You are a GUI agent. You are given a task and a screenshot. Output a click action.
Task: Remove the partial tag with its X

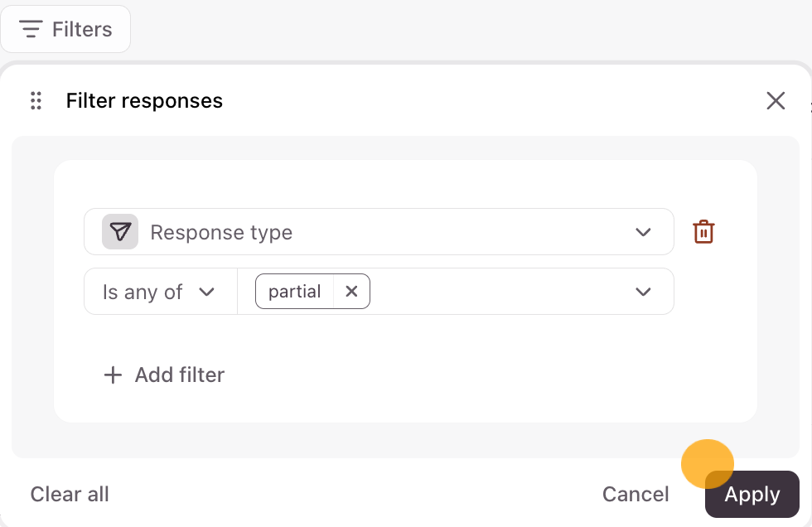351,292
